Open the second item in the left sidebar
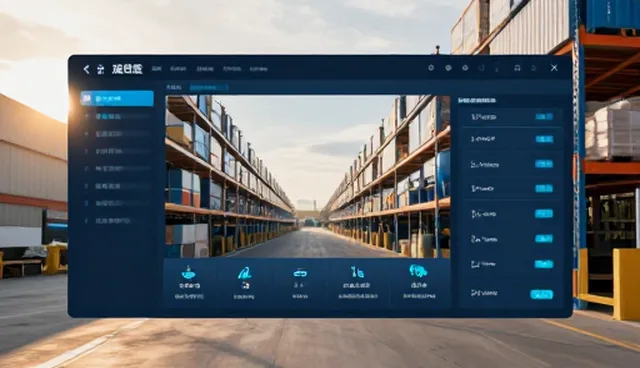 pyautogui.click(x=117, y=117)
